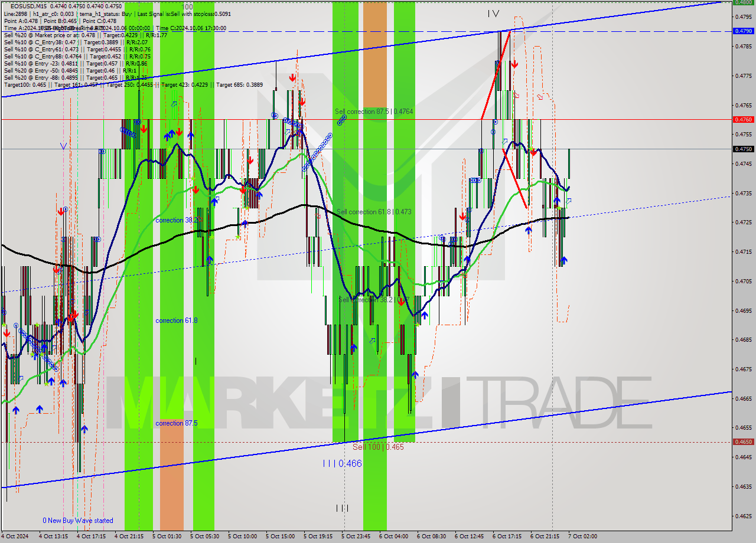756x543 pixels.
Task: Click the '5 Oct 15:00' time label
Action: tap(281, 537)
